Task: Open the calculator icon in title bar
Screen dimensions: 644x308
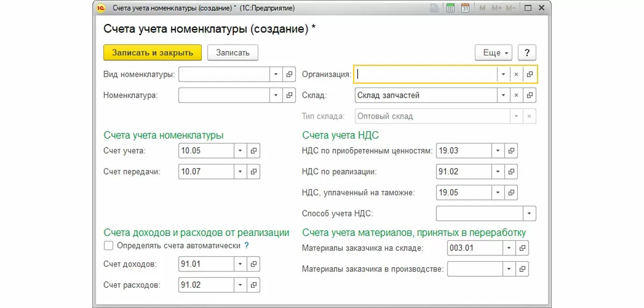Action: pos(451,8)
